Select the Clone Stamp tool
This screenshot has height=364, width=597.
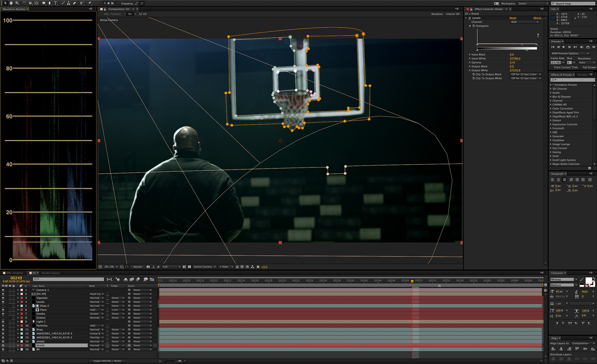pos(68,3)
